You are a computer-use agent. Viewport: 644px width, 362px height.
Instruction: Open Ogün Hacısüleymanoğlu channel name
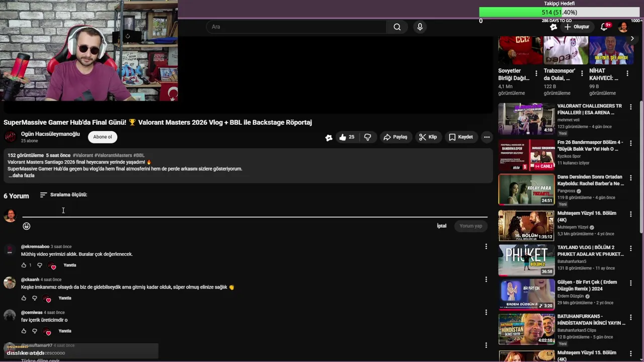tap(50, 134)
